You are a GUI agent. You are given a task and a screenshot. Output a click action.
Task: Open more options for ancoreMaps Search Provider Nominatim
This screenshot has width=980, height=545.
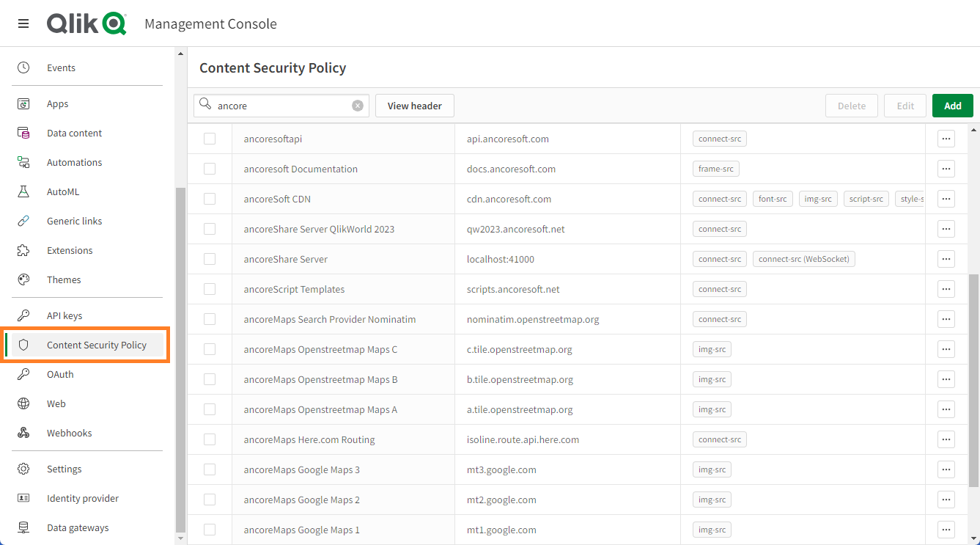tap(946, 319)
